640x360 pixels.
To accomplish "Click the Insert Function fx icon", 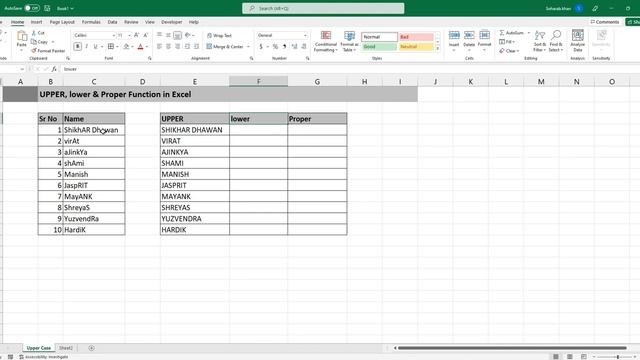I will [54, 69].
